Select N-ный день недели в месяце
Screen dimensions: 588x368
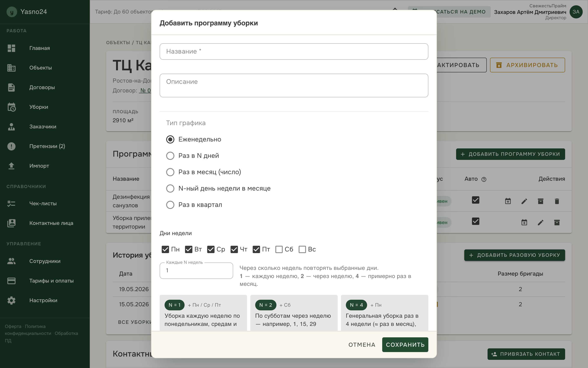coord(170,188)
